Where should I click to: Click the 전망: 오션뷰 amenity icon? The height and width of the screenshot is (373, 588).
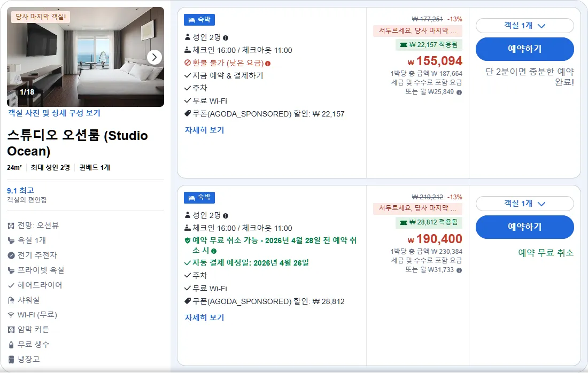11,226
